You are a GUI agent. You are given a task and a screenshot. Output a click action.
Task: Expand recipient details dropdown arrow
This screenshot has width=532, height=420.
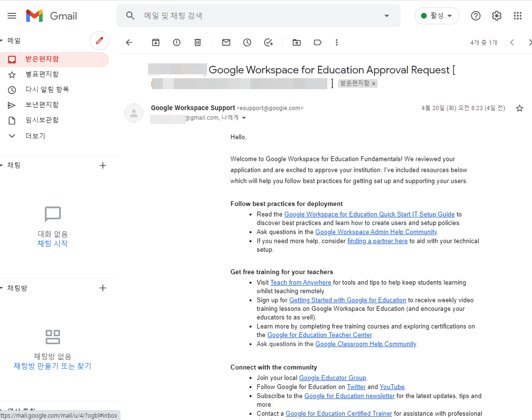pyautogui.click(x=243, y=118)
